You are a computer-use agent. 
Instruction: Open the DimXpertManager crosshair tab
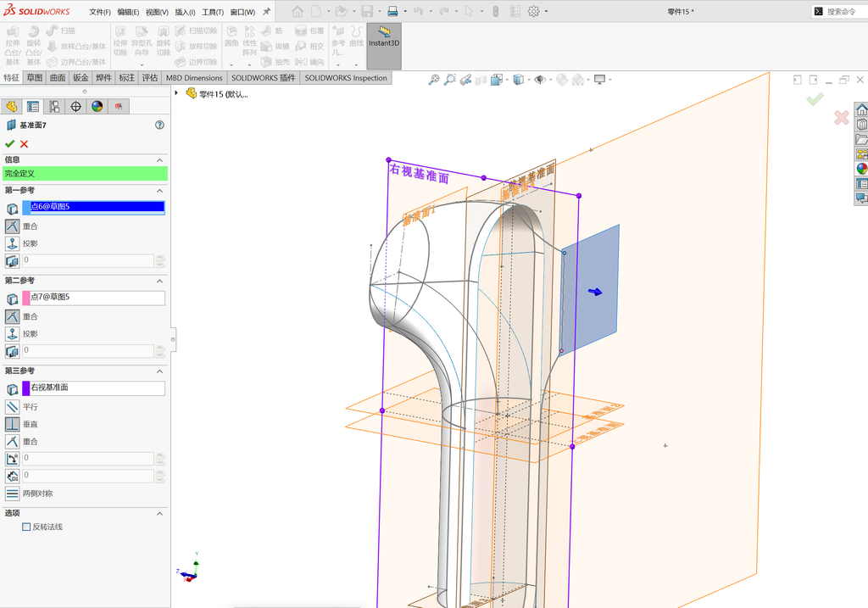[x=75, y=106]
